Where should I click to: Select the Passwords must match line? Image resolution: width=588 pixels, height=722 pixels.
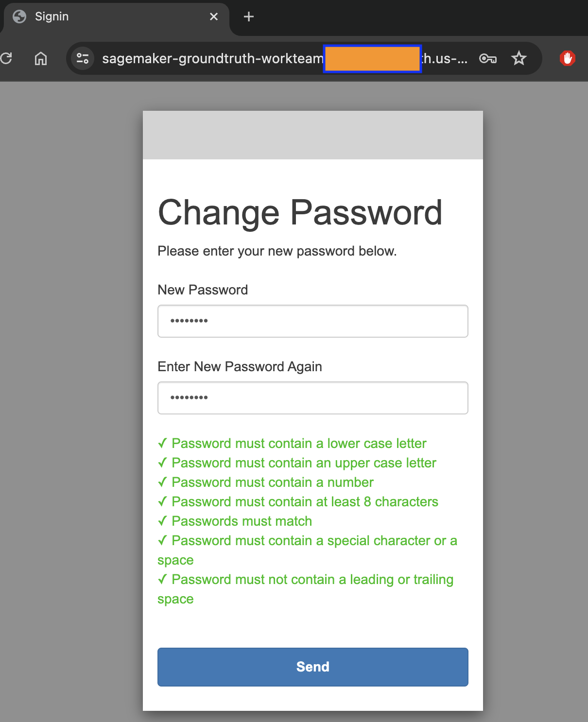pyautogui.click(x=242, y=521)
